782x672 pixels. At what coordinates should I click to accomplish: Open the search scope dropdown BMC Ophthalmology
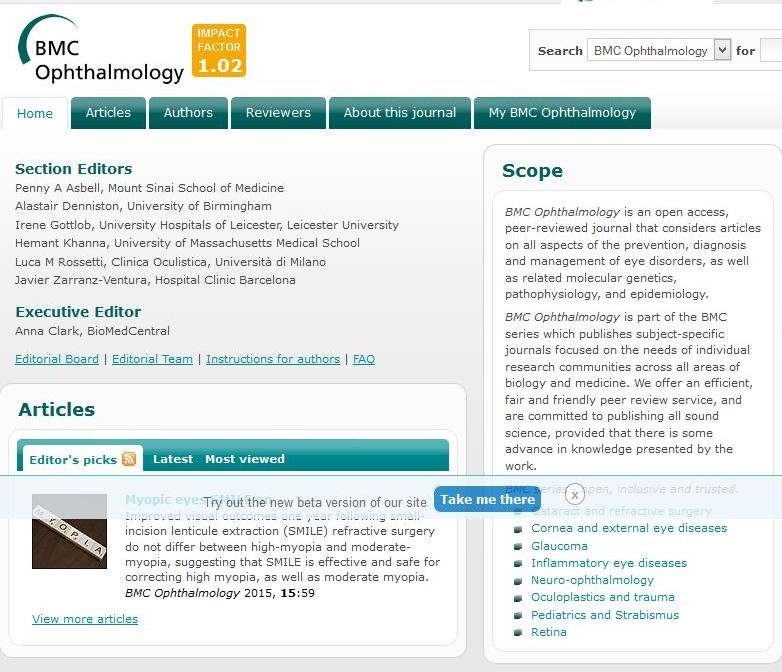click(659, 50)
